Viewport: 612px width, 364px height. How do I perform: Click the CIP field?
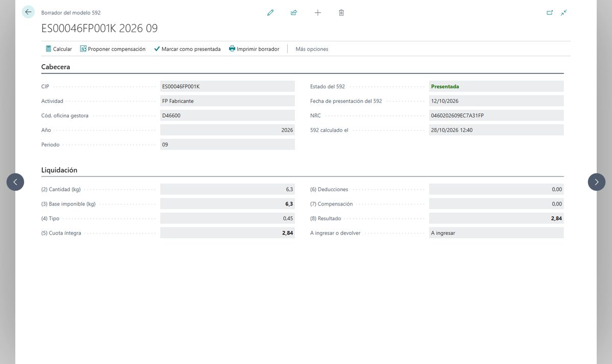[227, 87]
